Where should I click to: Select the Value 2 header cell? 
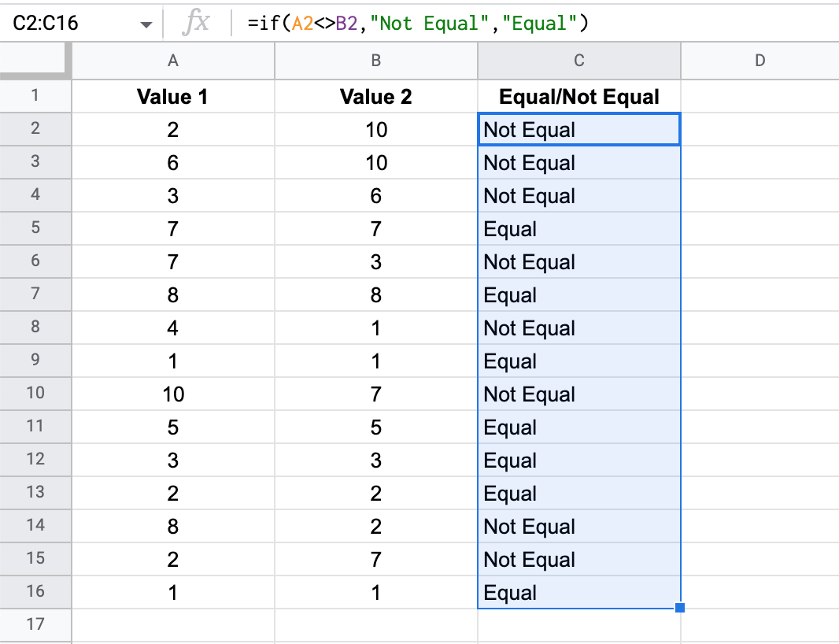pyautogui.click(x=375, y=96)
